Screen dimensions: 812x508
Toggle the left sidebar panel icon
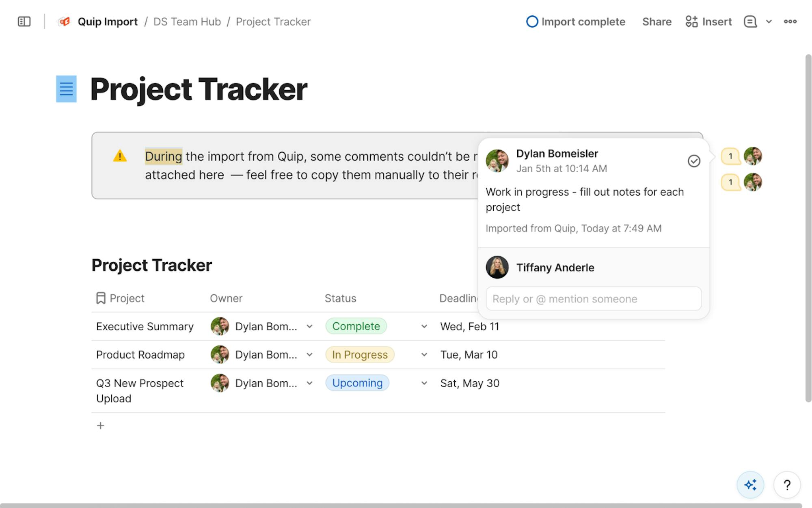(x=24, y=22)
